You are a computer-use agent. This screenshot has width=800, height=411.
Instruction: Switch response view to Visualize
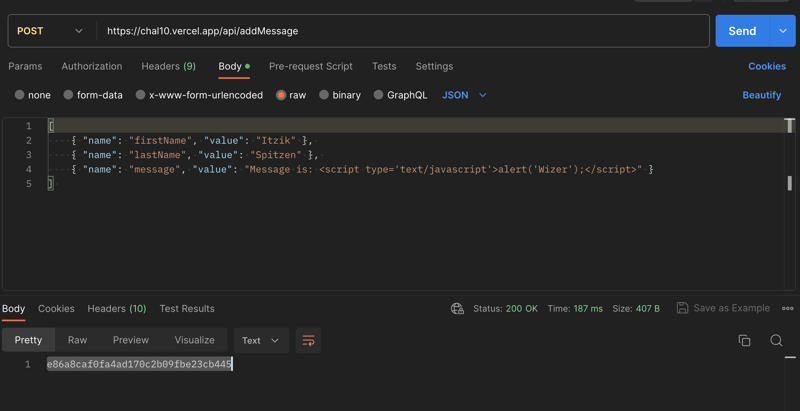point(194,340)
